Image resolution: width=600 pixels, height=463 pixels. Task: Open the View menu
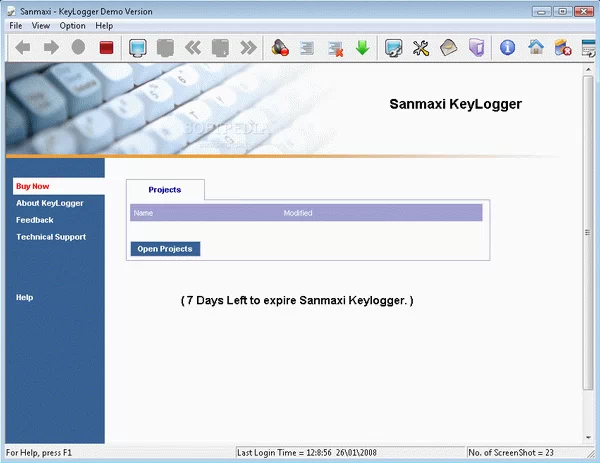coord(41,26)
